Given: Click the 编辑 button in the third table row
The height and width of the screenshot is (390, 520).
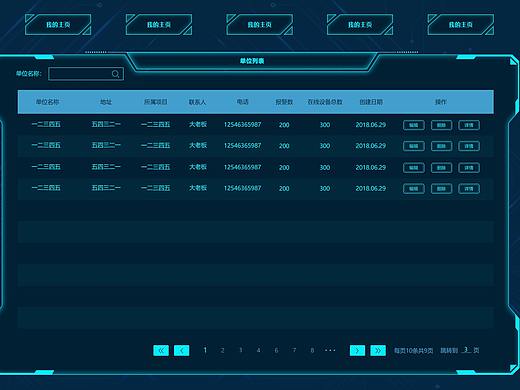Looking at the screenshot, I should [x=414, y=168].
